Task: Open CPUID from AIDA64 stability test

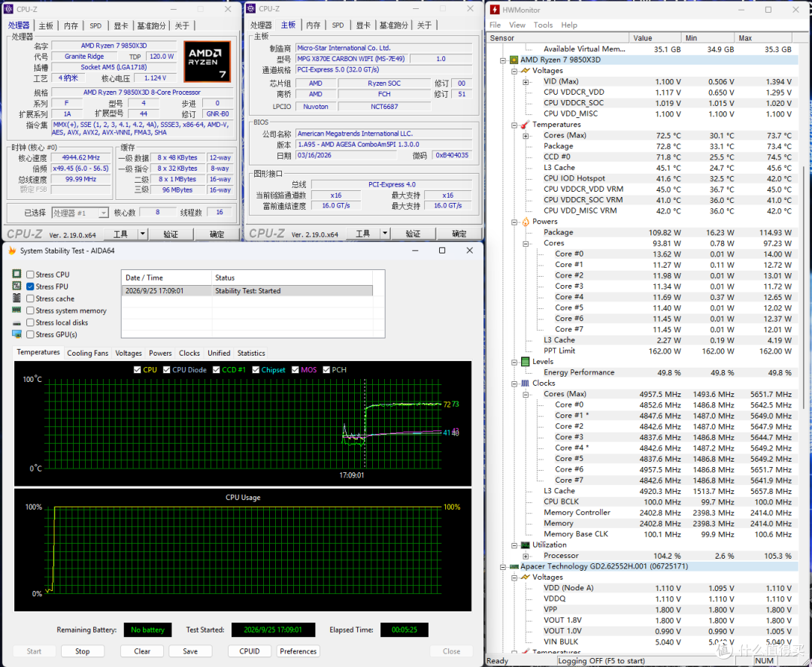Action: pos(250,651)
